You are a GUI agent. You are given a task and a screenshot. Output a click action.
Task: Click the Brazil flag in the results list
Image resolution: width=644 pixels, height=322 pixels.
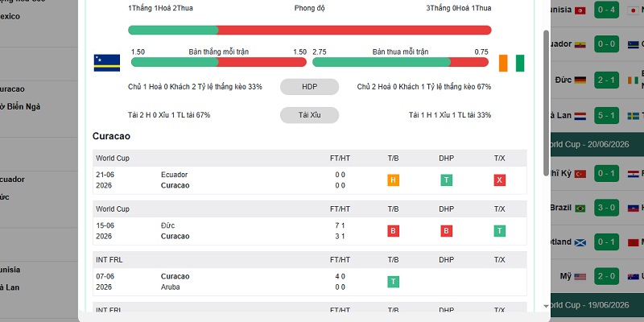[580, 208]
